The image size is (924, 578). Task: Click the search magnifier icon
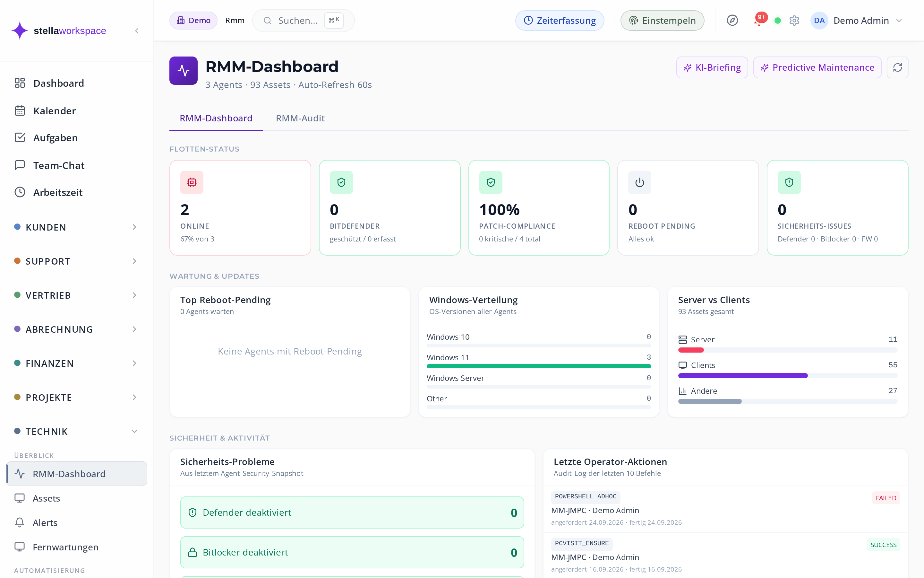pyautogui.click(x=268, y=21)
